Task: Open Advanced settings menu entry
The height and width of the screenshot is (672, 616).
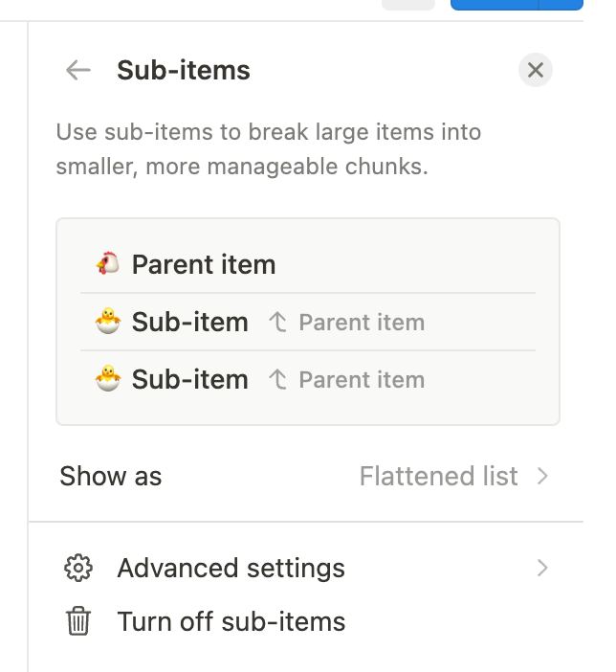Action: click(x=306, y=569)
